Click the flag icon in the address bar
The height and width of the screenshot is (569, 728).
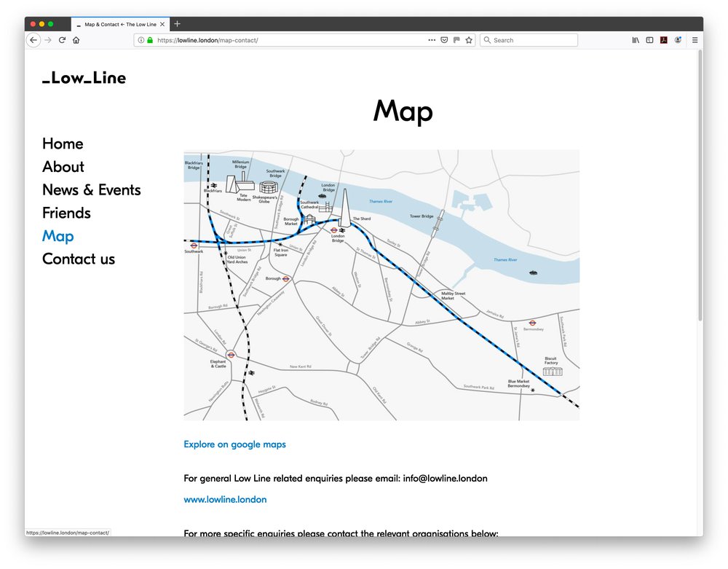(x=456, y=40)
